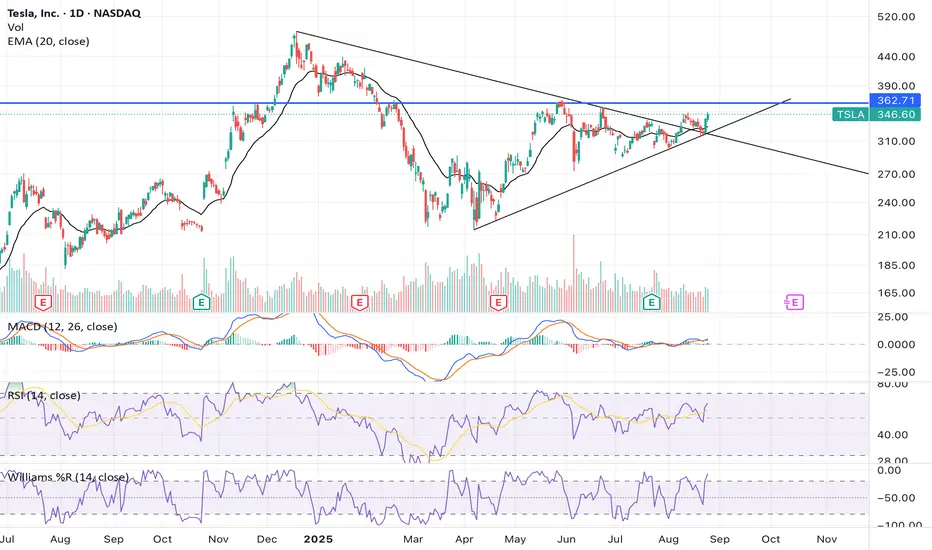Click the Dec label on time axis

[x=267, y=539]
